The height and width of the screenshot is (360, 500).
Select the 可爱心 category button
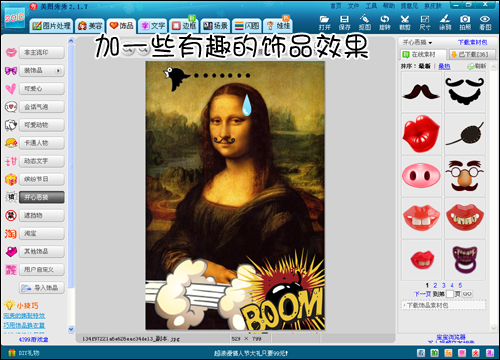pos(42,89)
